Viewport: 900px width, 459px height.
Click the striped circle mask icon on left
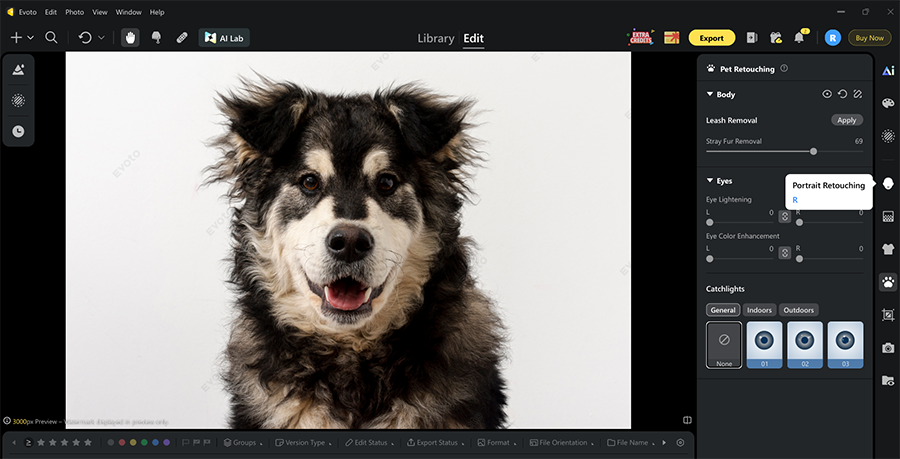click(x=18, y=100)
